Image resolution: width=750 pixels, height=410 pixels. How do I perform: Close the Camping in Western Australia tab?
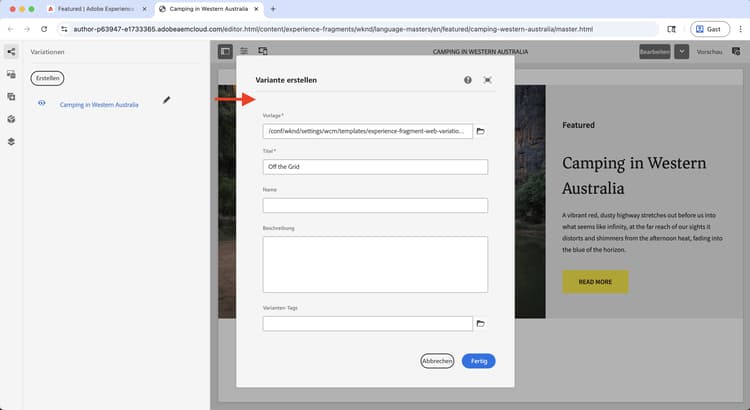(256, 9)
